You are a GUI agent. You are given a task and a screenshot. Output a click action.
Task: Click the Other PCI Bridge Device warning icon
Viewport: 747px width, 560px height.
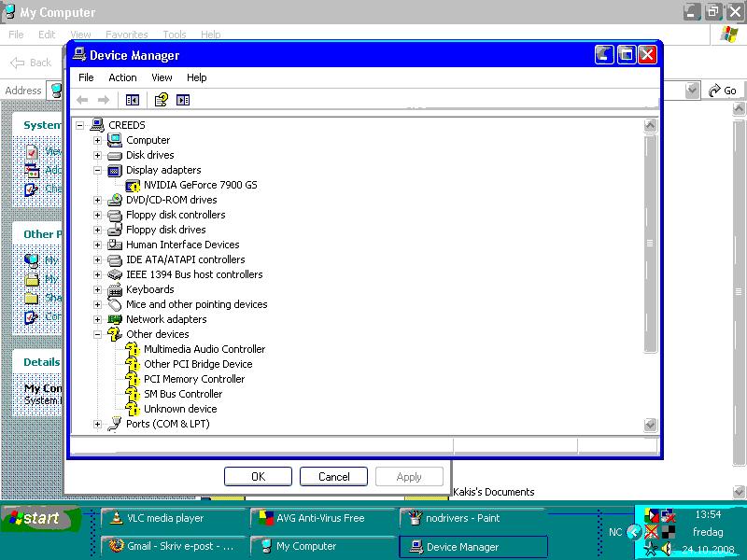pos(133,364)
